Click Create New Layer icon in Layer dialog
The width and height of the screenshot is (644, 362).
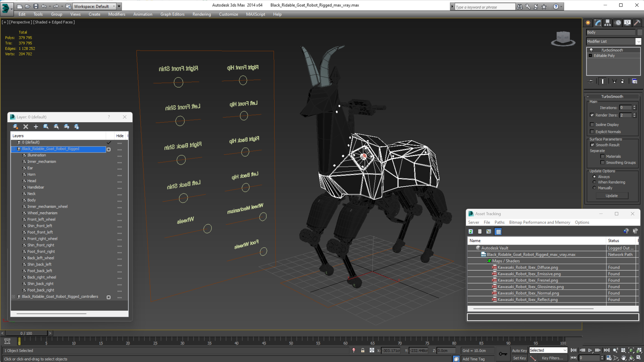click(16, 127)
